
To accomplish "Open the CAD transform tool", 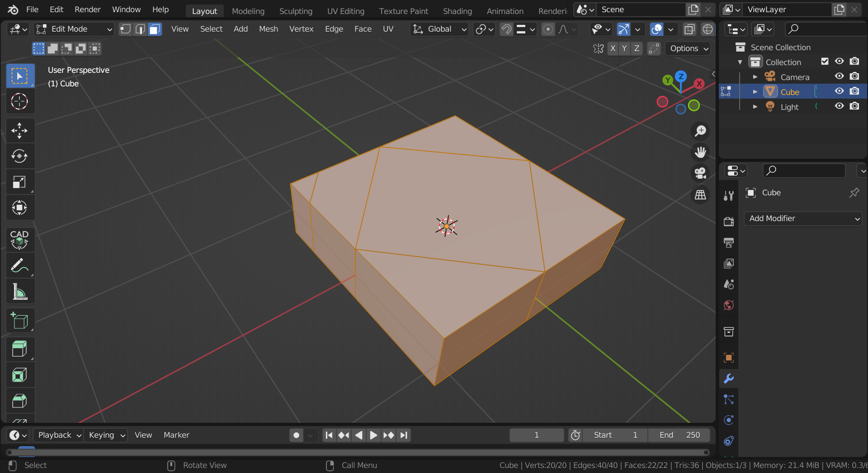I will [19, 240].
